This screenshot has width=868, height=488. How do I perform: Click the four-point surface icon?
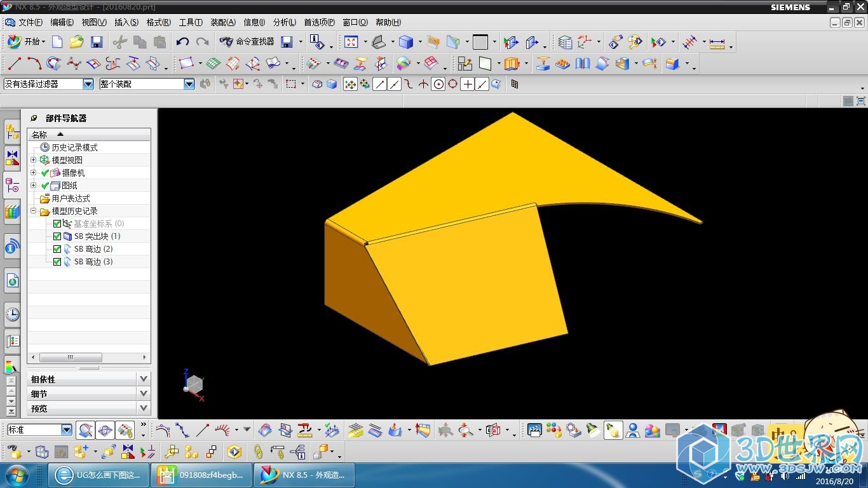[186, 64]
